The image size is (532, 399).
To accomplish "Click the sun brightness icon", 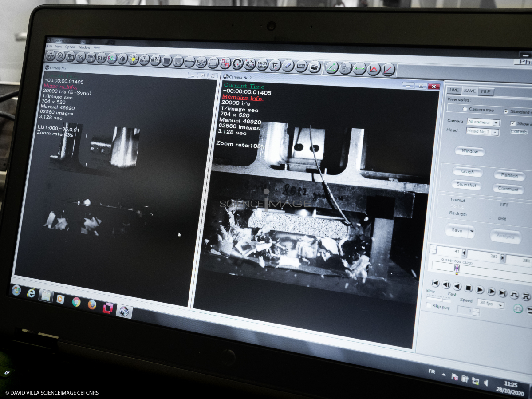I will pos(134,59).
